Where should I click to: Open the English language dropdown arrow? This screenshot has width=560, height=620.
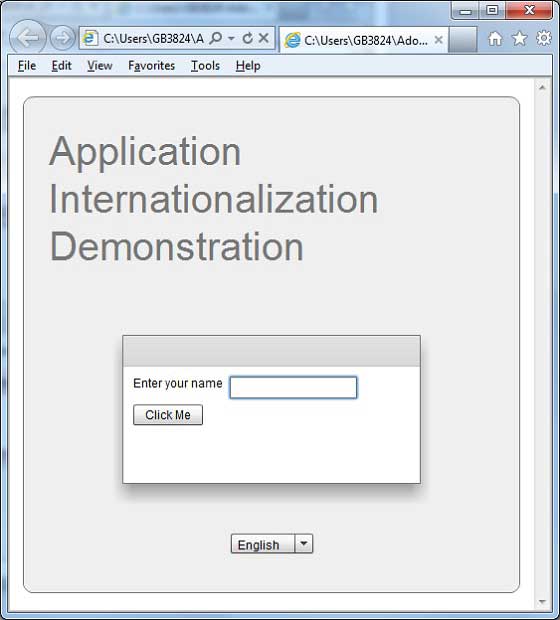click(304, 544)
